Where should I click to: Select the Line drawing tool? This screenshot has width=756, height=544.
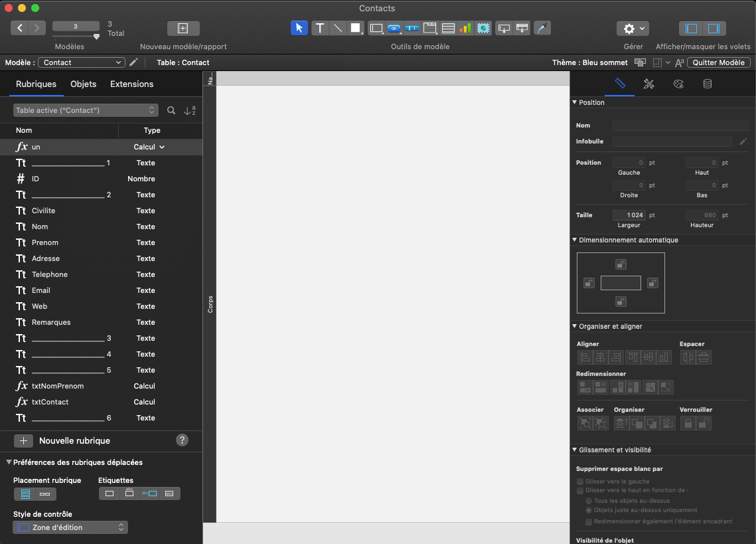338,28
